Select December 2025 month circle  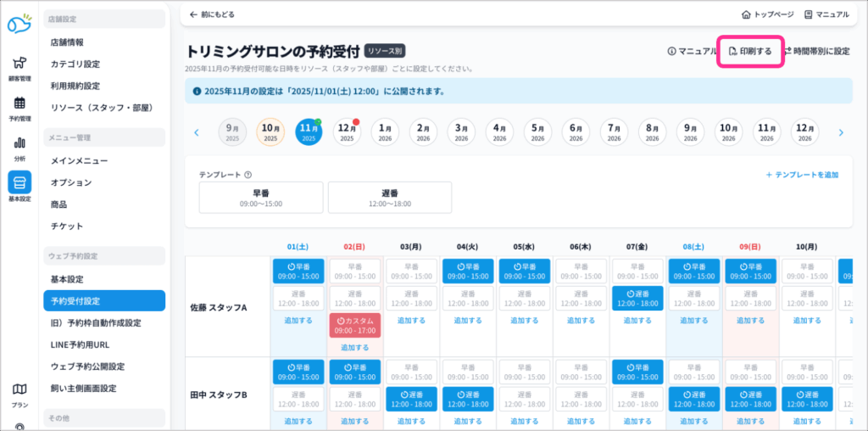tap(347, 132)
